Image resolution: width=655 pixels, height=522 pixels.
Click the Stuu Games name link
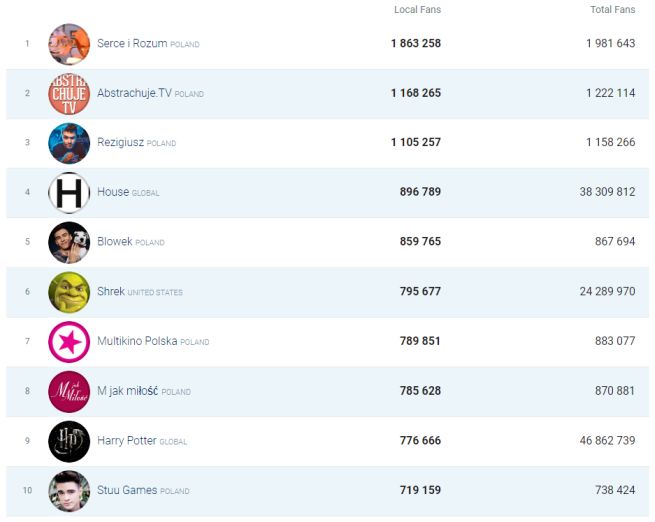pos(127,491)
